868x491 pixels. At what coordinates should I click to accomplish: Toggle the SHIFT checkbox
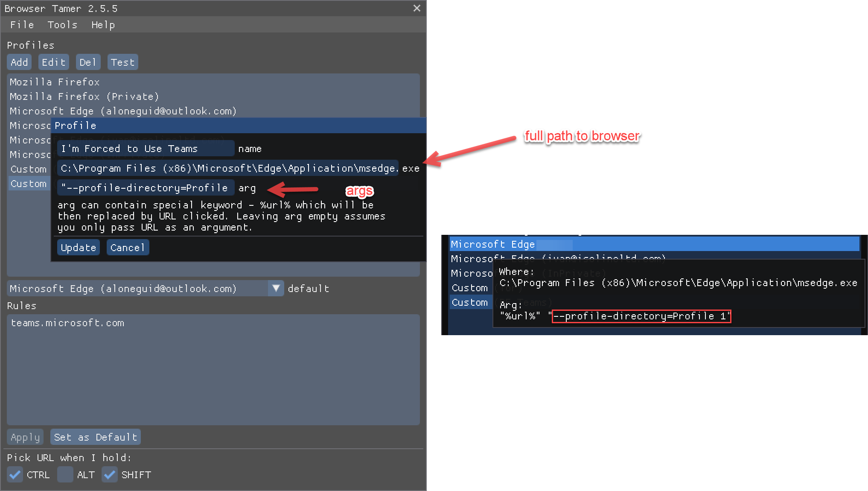pyautogui.click(x=110, y=474)
